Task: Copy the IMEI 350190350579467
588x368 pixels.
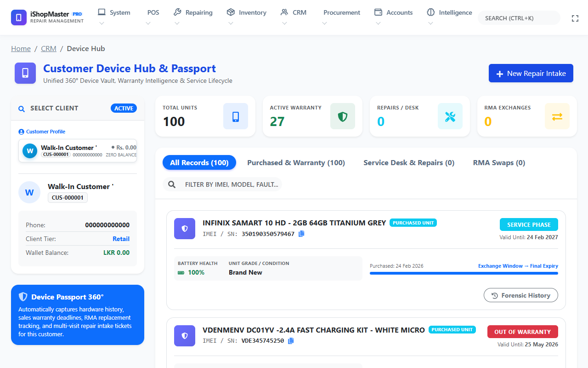Action: [301, 234]
